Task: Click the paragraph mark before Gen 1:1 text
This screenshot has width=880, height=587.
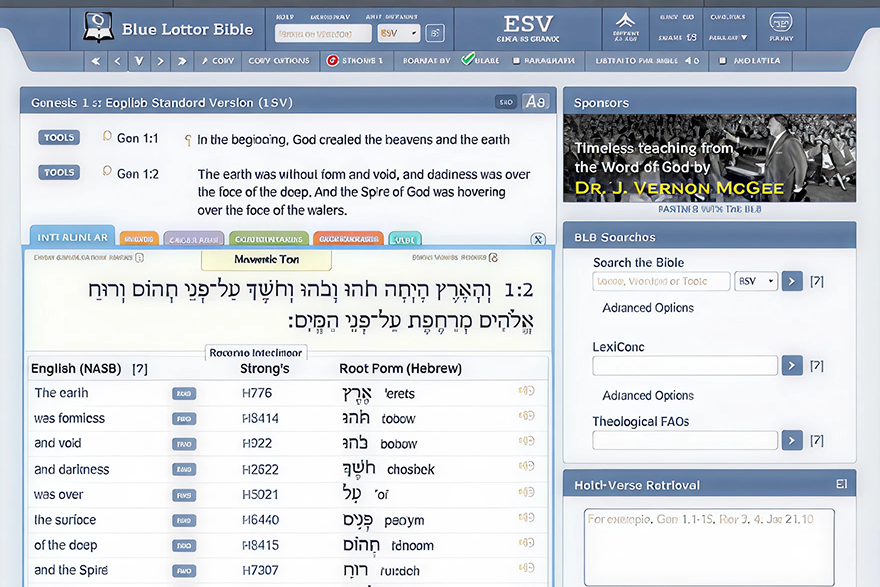Action: click(x=188, y=140)
